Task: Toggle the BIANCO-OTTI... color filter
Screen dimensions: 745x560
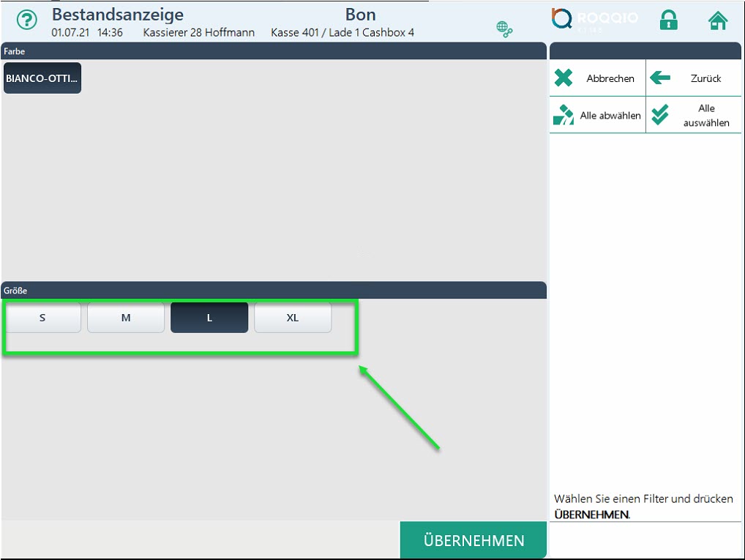Action: tap(42, 78)
